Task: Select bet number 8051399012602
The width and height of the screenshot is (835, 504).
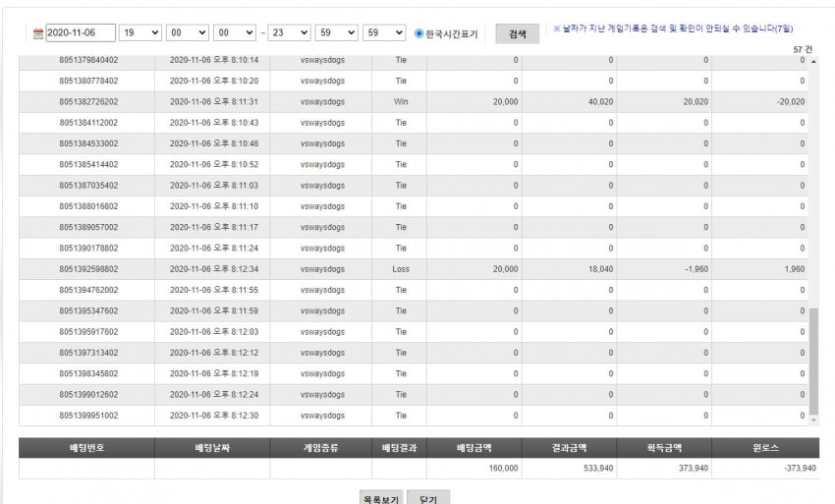Action: [88, 395]
